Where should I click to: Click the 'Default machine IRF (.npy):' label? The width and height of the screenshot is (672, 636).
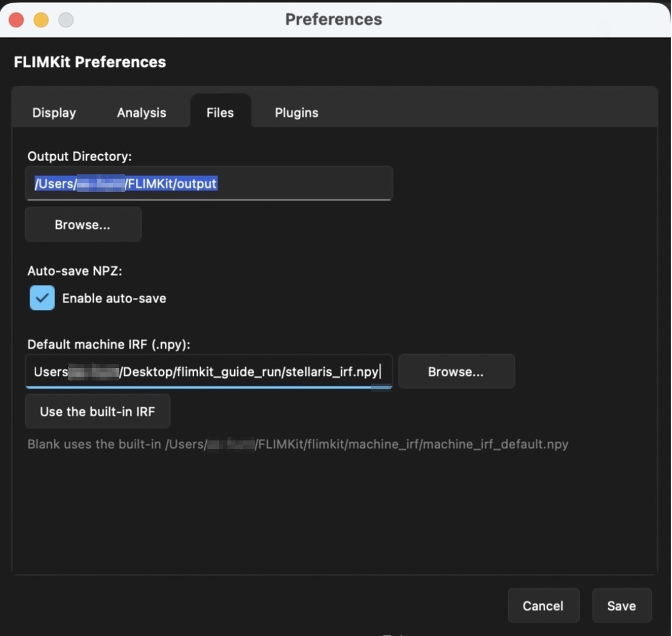point(109,344)
